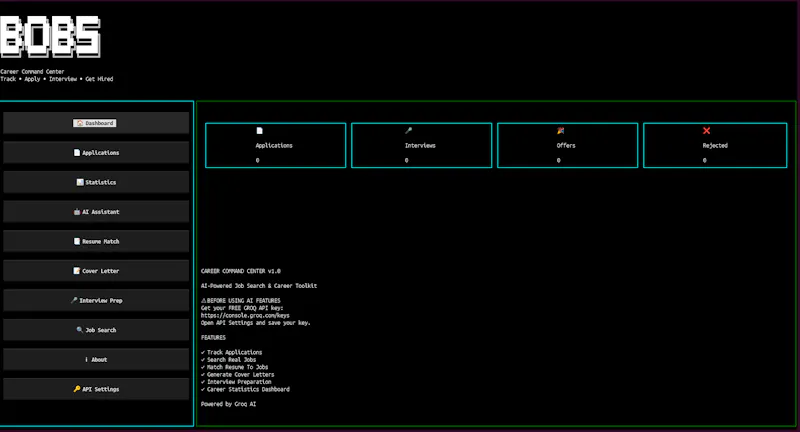Image resolution: width=800 pixels, height=432 pixels.
Task: Click the 'Career Command Center' subtitle
Action: point(32,71)
